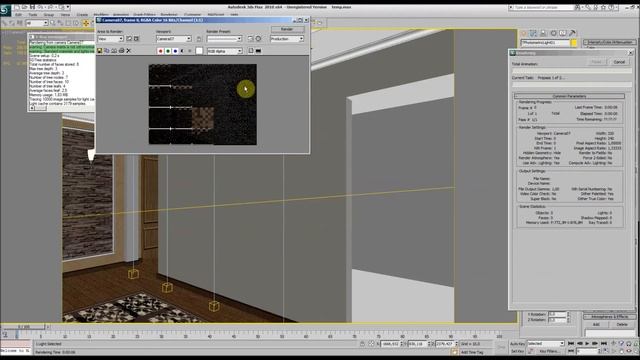Click the white color swatch in frame window
Viewport: 640px width, 360px height.
click(199, 51)
